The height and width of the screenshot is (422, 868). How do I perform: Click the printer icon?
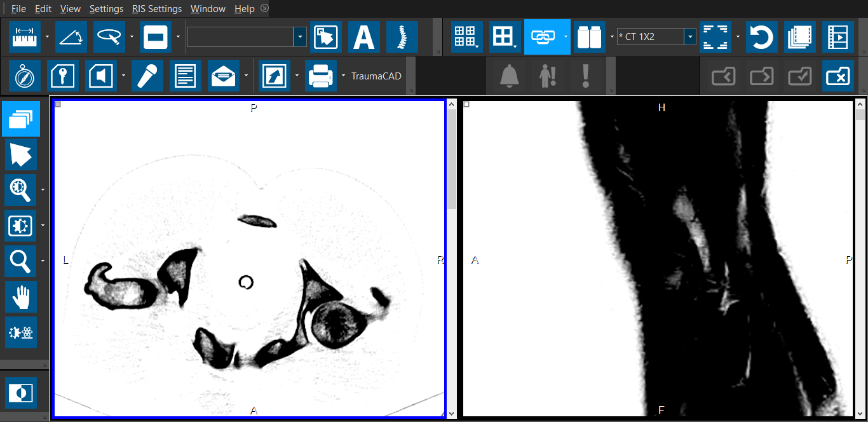pyautogui.click(x=320, y=76)
